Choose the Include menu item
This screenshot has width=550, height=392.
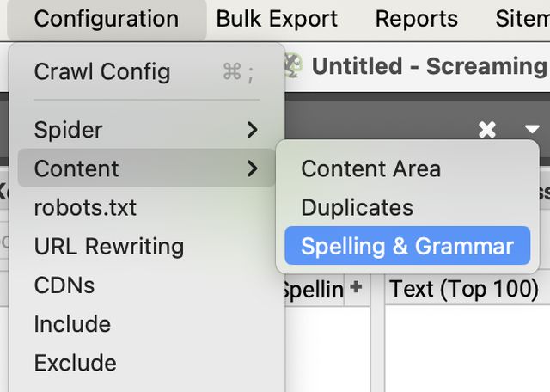tap(72, 324)
